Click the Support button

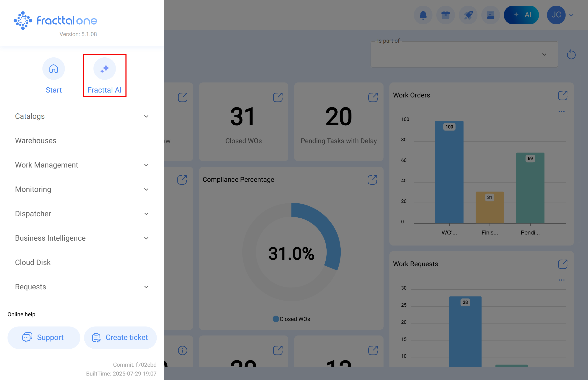click(x=44, y=337)
